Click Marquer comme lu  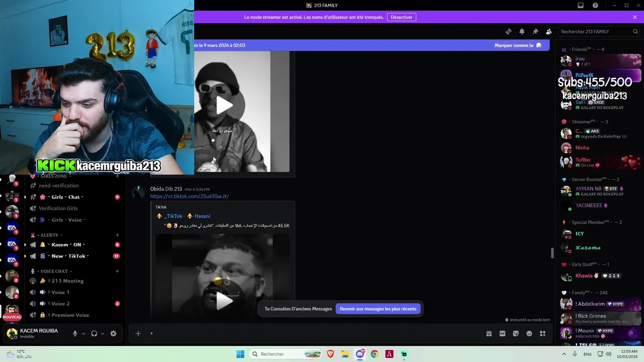point(518,45)
